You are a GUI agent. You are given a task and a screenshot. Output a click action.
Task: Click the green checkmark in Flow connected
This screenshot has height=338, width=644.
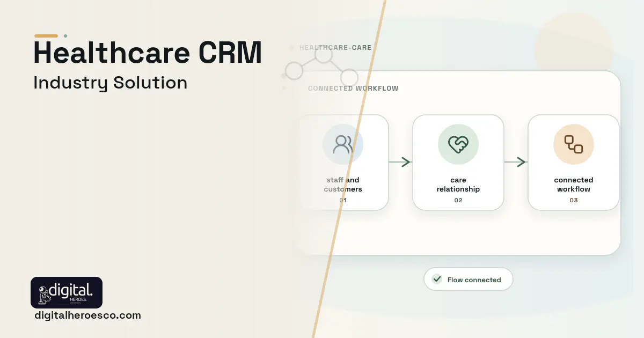pos(437,280)
